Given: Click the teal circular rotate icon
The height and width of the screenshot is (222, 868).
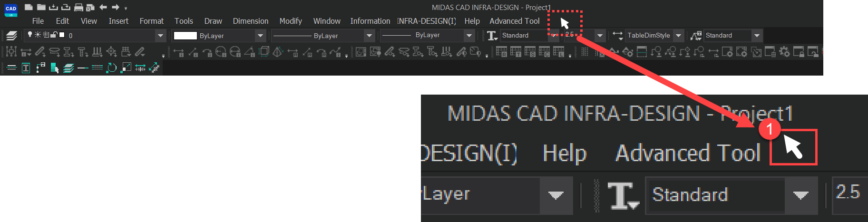Looking at the screenshot, I should pos(111,68).
